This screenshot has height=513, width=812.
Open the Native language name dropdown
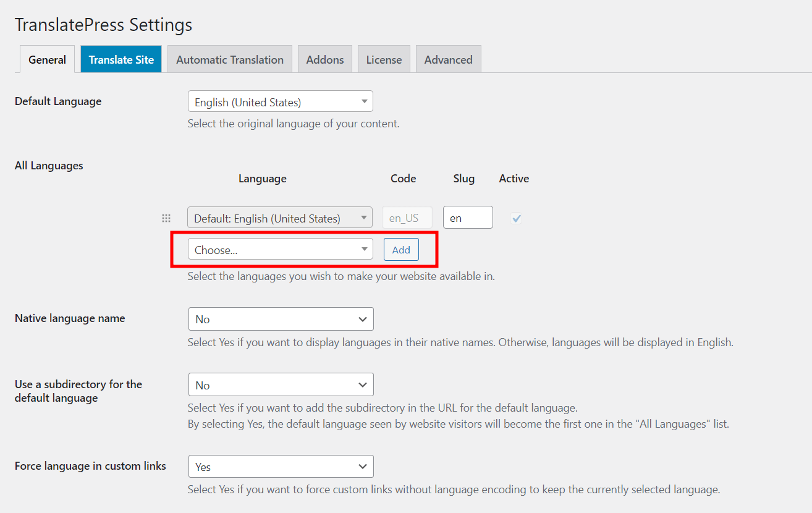coord(281,319)
